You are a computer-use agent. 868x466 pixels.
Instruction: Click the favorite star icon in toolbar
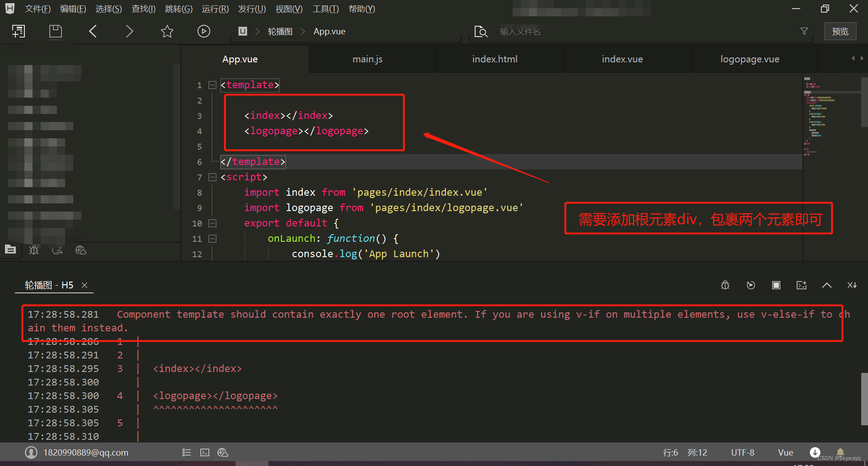(x=167, y=31)
